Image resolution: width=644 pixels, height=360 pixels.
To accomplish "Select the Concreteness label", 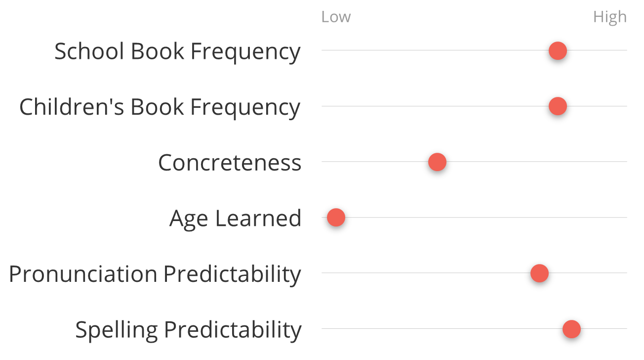I will coord(230,163).
